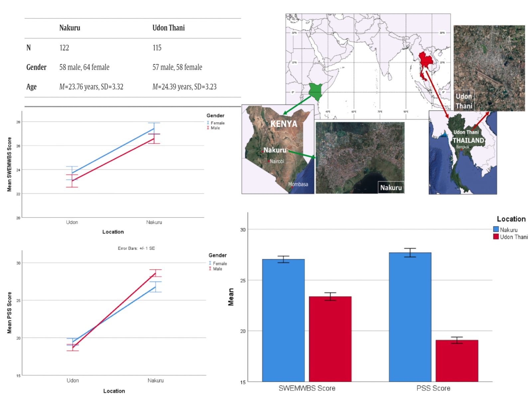Select the Male legend marker in PSS chart
This screenshot has height=399, width=532.
[x=210, y=269]
